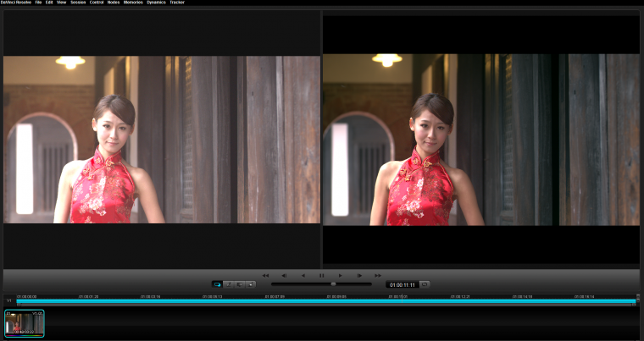Open the View menu
Viewport: 644px width, 341px height.
(x=61, y=3)
